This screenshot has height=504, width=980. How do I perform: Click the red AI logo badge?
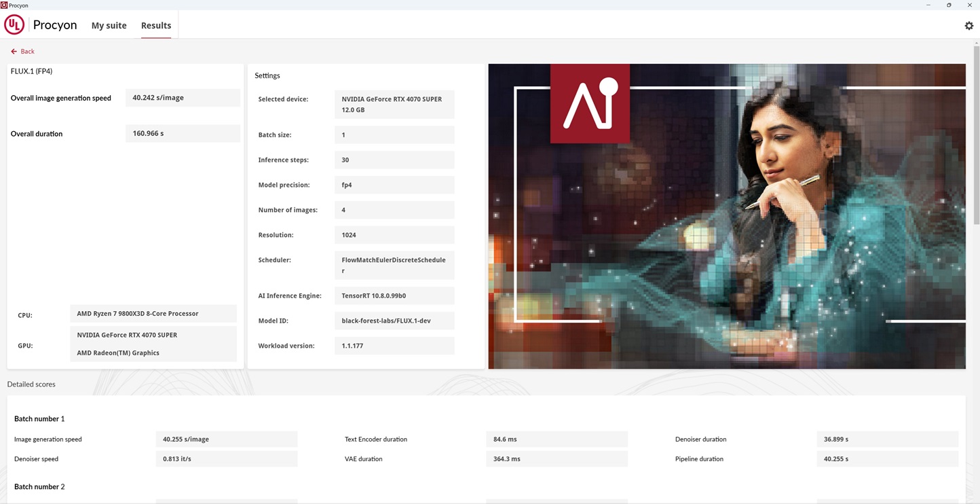pyautogui.click(x=590, y=103)
